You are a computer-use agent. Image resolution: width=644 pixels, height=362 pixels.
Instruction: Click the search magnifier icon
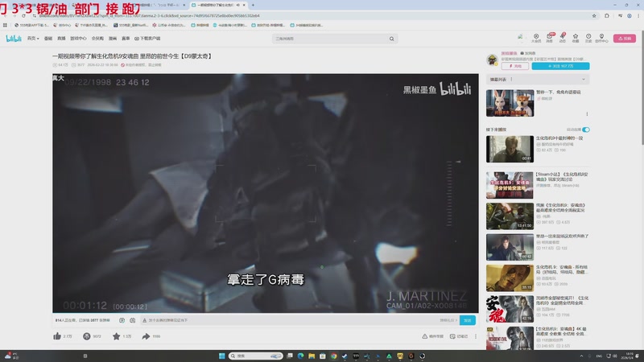pos(391,39)
